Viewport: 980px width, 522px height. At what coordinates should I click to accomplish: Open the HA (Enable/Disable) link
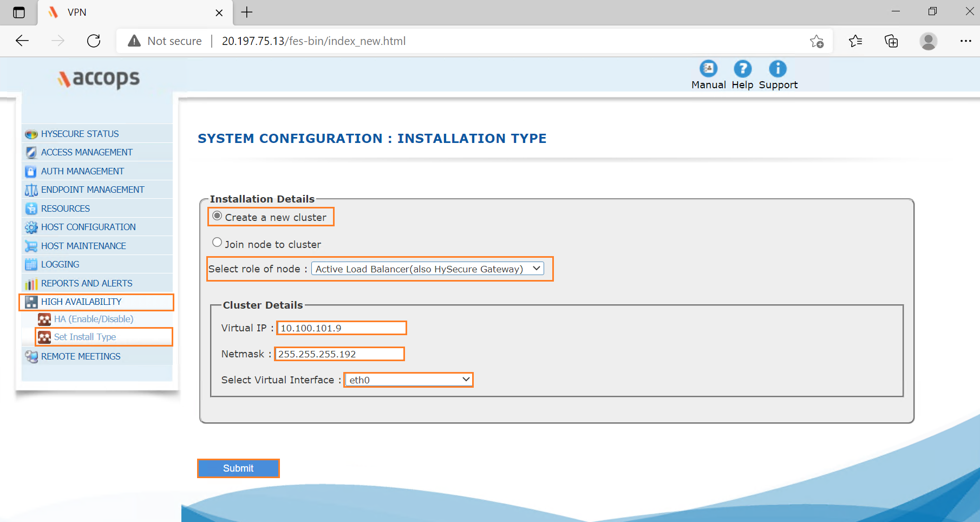94,319
